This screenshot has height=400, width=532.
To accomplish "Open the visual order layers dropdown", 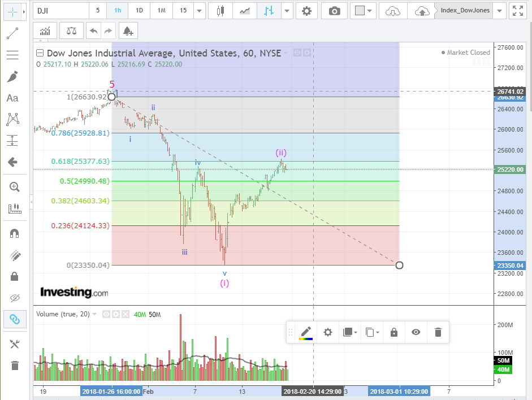I will (x=350, y=332).
